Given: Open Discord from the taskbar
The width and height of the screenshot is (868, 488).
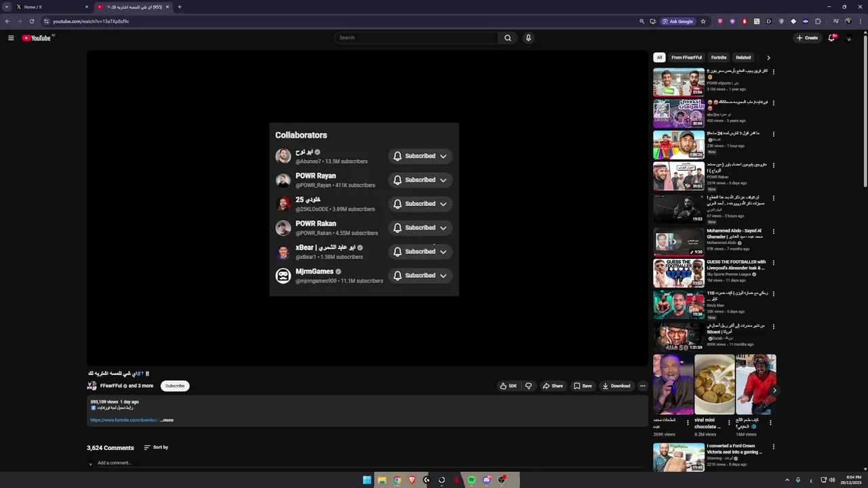Looking at the screenshot, I should 486,480.
